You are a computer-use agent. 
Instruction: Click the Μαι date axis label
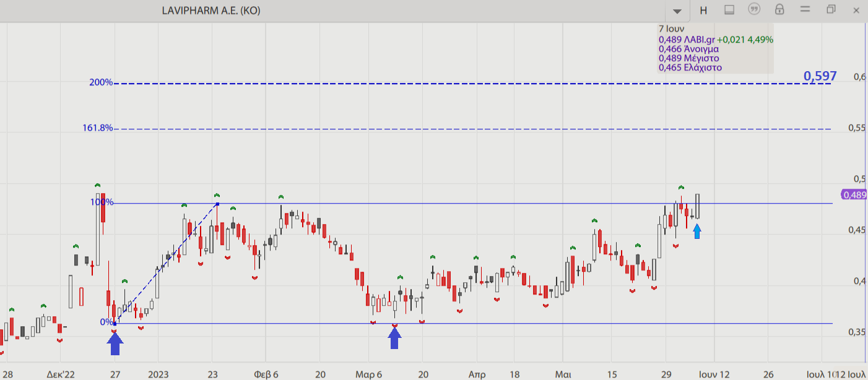(x=563, y=374)
